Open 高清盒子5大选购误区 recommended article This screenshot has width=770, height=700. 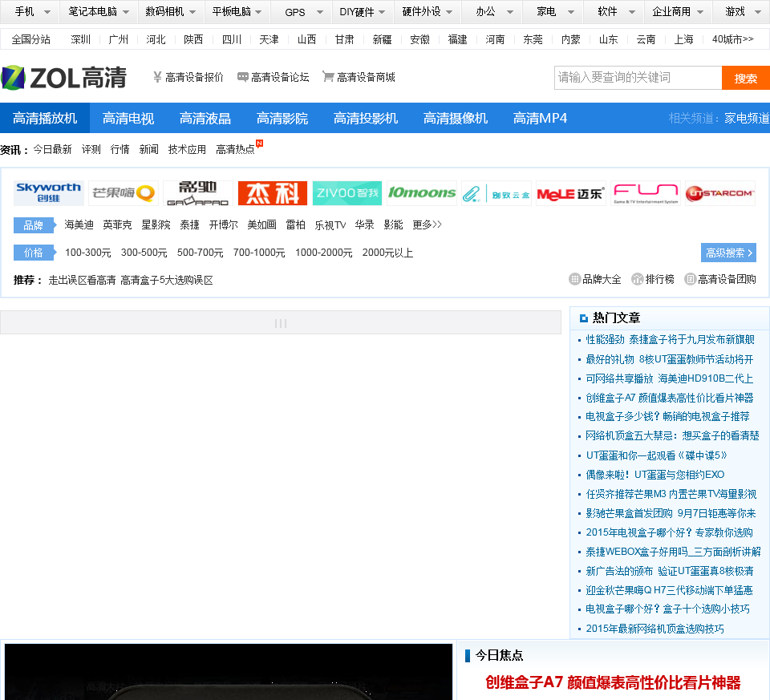coord(167,281)
